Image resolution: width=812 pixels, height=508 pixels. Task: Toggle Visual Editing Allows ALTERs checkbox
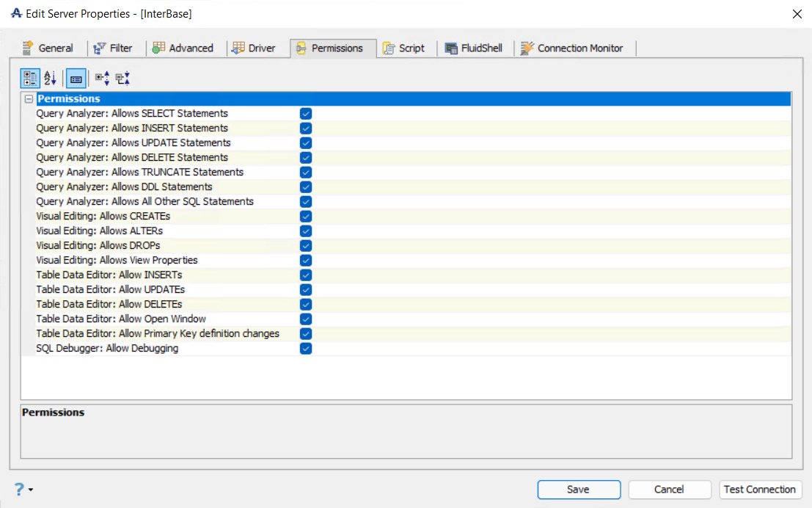pos(306,231)
